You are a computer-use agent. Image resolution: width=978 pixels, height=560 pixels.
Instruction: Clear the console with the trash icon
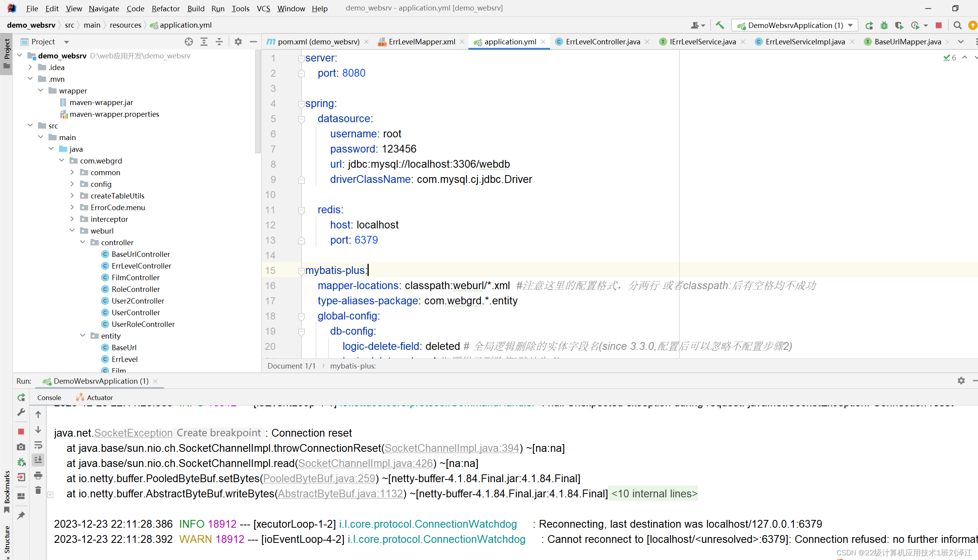(x=38, y=490)
